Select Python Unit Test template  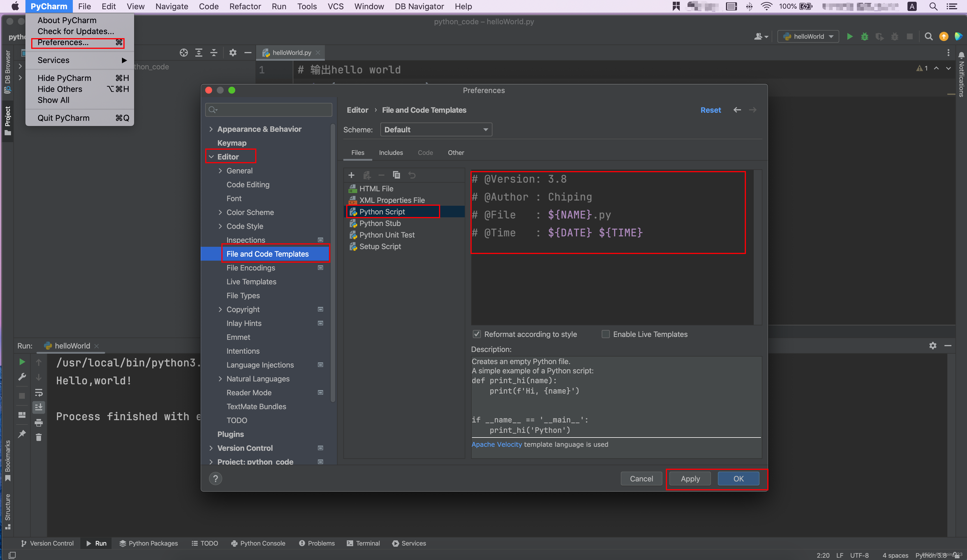point(404,235)
